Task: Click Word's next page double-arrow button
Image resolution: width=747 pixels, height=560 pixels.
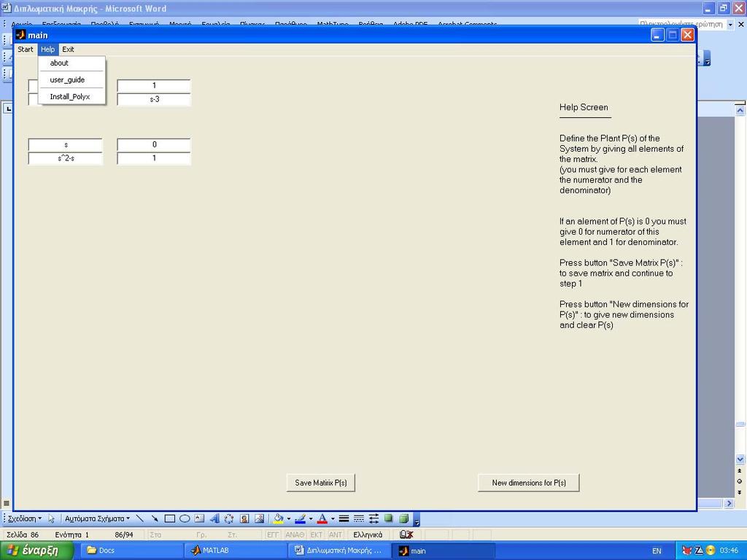Action: coord(740,492)
